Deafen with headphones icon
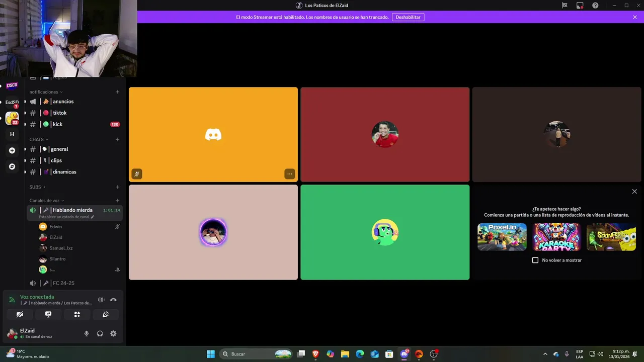Screen dimensions: 644x362 tap(100, 333)
